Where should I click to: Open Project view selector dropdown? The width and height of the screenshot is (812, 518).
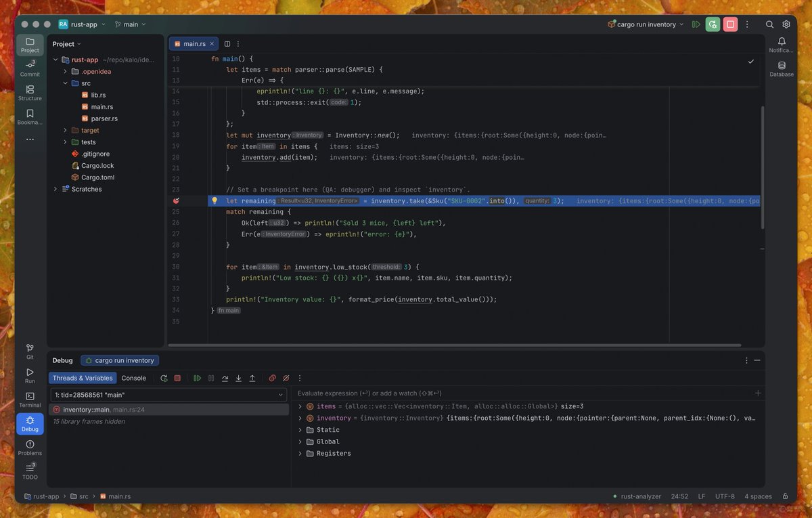click(x=67, y=44)
